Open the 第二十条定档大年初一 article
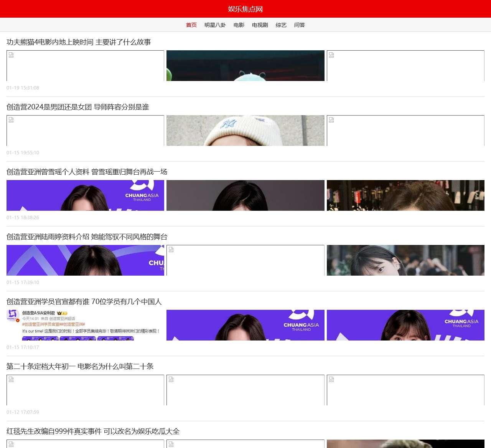 [x=80, y=367]
